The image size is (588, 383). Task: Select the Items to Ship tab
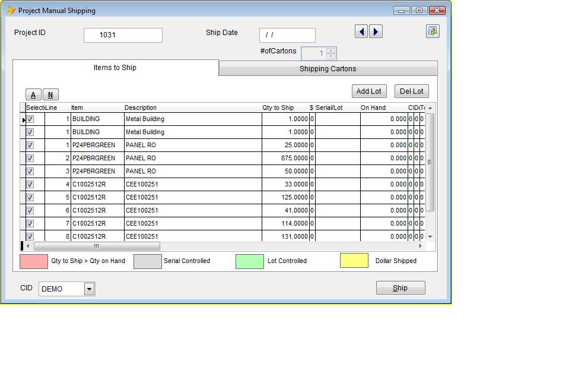[x=115, y=68]
